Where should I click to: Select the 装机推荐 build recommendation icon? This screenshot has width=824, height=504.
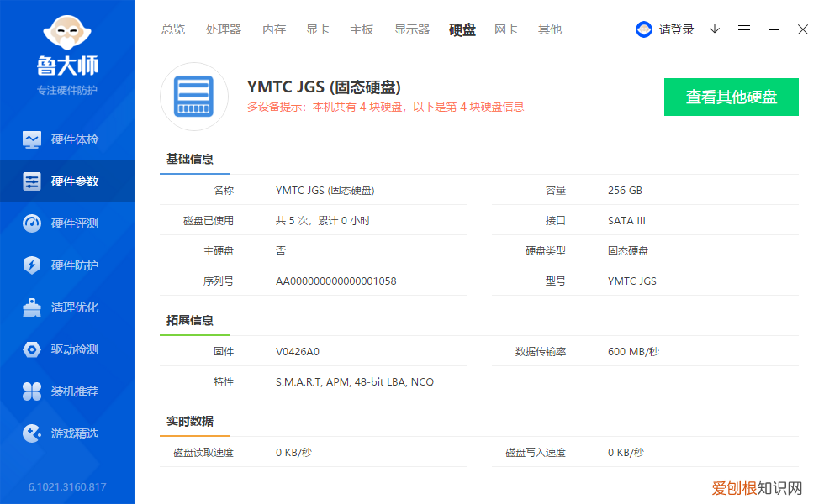[34, 391]
